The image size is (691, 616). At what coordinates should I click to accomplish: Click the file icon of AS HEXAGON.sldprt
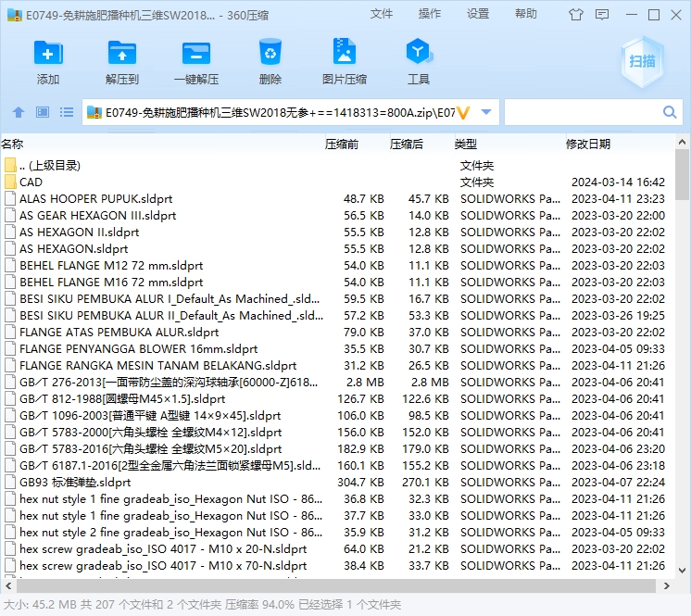[10, 249]
